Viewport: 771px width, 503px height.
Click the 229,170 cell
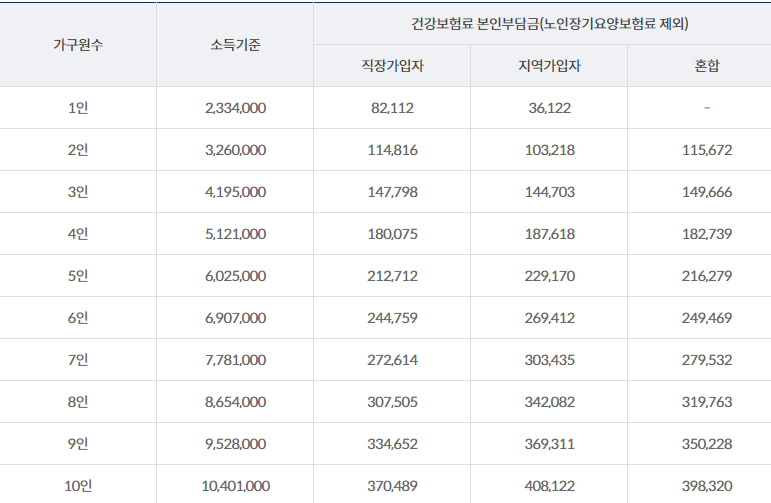550,276
